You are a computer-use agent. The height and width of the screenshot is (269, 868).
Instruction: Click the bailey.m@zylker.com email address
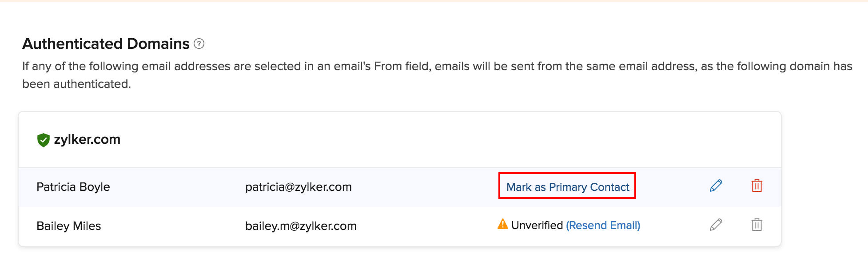point(301,226)
